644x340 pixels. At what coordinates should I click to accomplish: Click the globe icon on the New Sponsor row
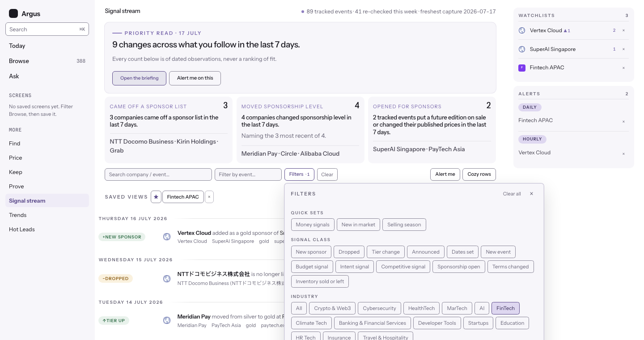[x=167, y=237]
